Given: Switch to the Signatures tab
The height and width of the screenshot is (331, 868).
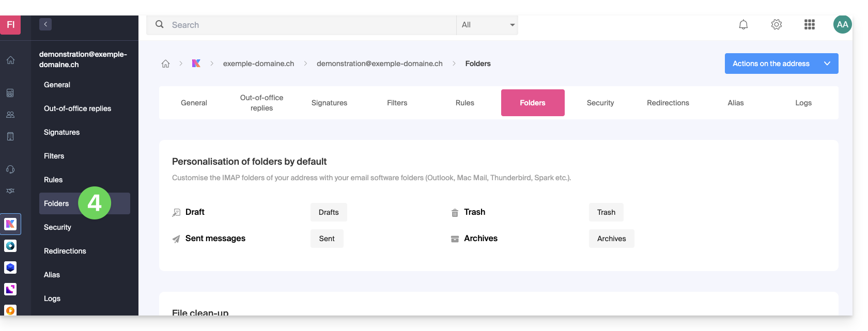Looking at the screenshot, I should point(329,103).
